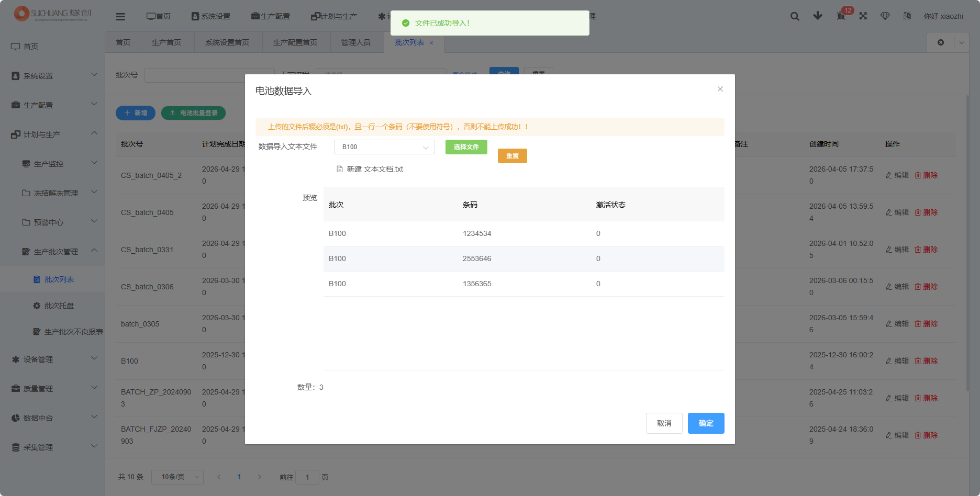Open 计划与生产 top navigation menu
The height and width of the screenshot is (496, 980).
tap(334, 16)
